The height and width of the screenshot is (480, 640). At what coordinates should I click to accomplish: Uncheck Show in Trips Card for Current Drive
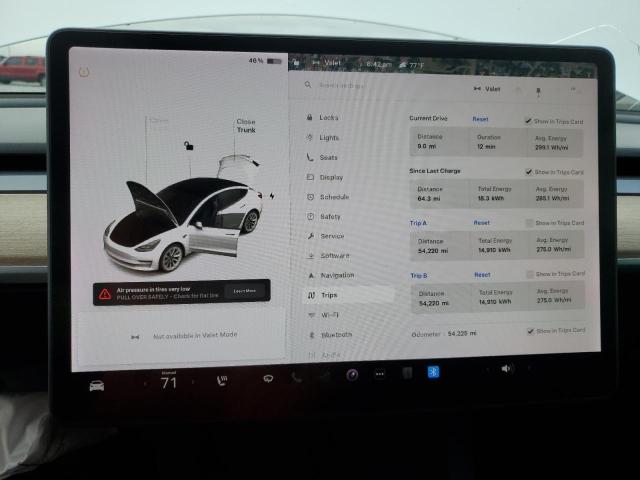529,120
